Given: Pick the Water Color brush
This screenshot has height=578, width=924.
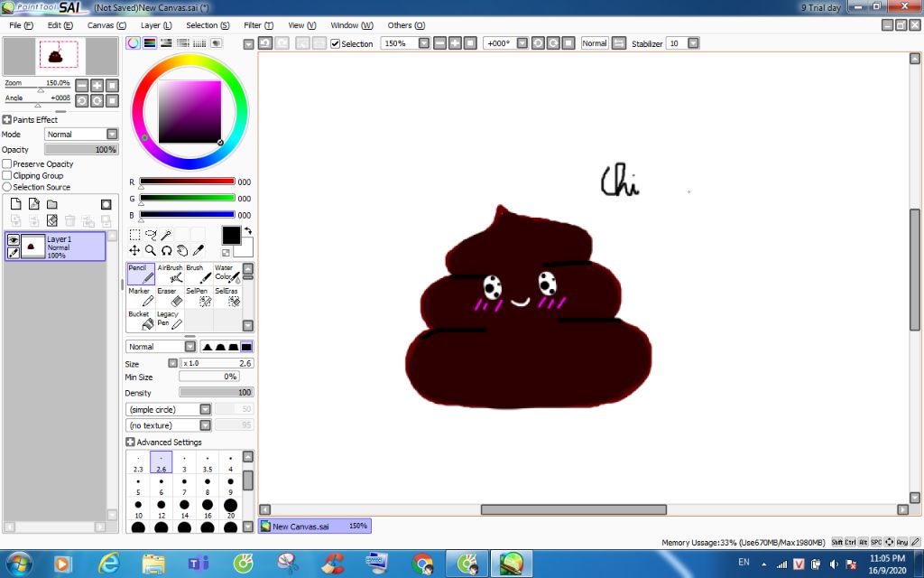Looking at the screenshot, I should (226, 274).
